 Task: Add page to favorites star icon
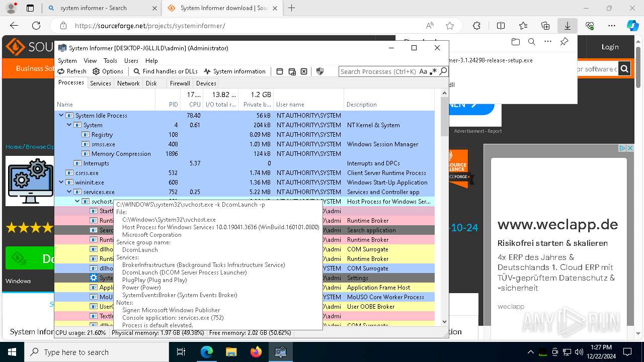point(450,26)
